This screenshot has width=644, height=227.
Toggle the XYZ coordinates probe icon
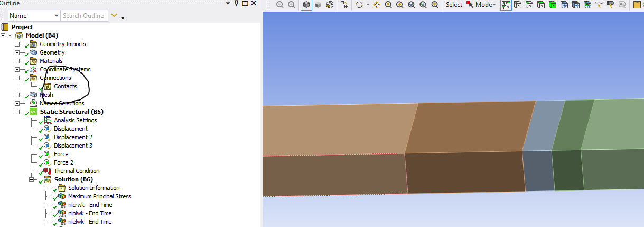click(x=599, y=5)
